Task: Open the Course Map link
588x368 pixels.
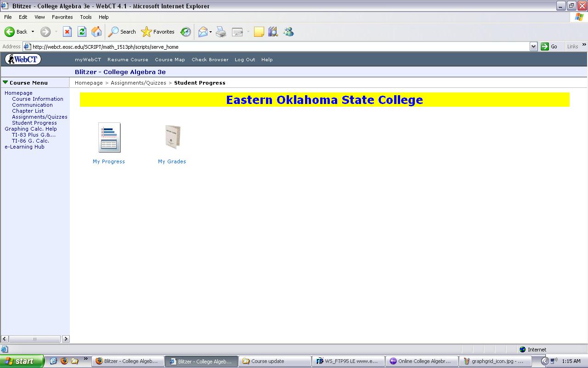Action: pyautogui.click(x=170, y=59)
